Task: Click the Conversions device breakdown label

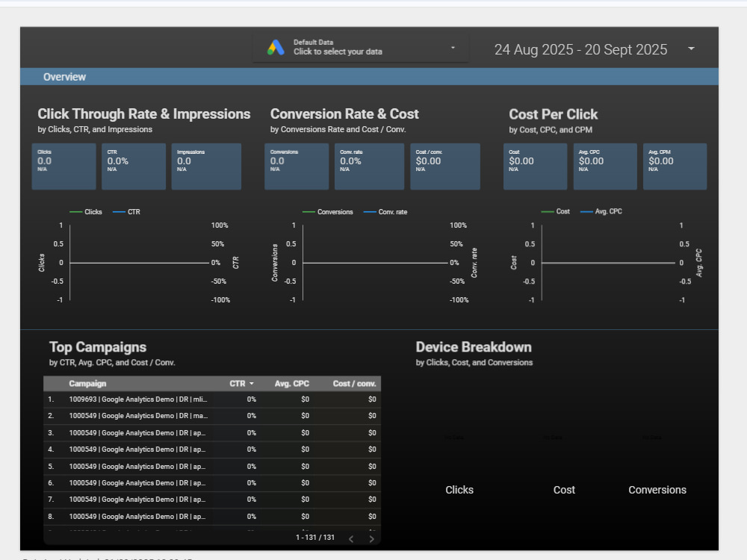Action: point(657,490)
